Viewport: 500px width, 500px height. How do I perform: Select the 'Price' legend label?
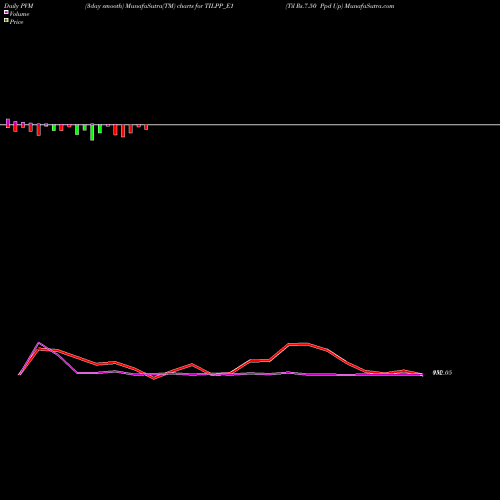tap(16, 22)
